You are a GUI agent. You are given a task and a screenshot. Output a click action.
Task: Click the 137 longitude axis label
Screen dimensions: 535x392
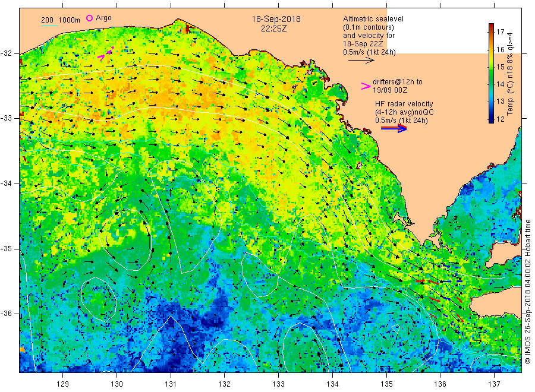click(494, 384)
